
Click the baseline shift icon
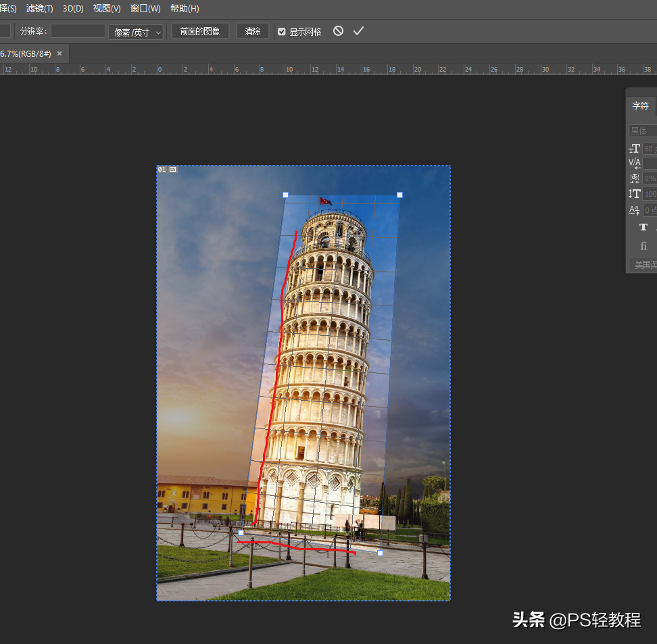tap(635, 210)
